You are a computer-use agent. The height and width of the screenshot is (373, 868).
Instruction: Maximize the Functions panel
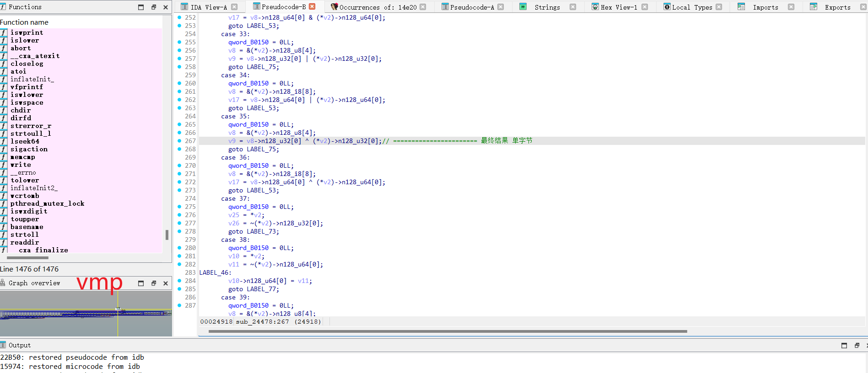point(141,7)
